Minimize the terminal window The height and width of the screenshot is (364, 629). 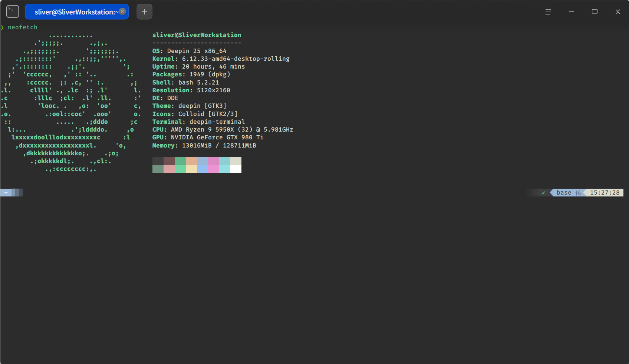572,12
